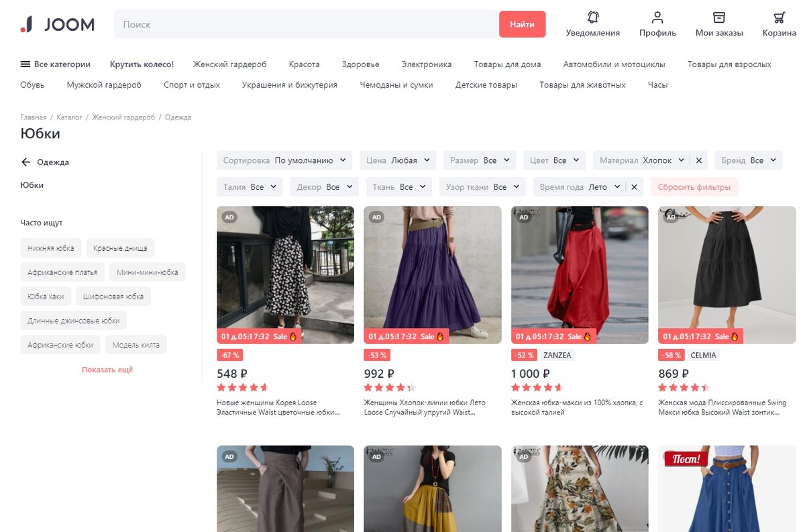The height and width of the screenshot is (532, 805).
Task: Open the Цвет dropdown
Action: pyautogui.click(x=554, y=160)
